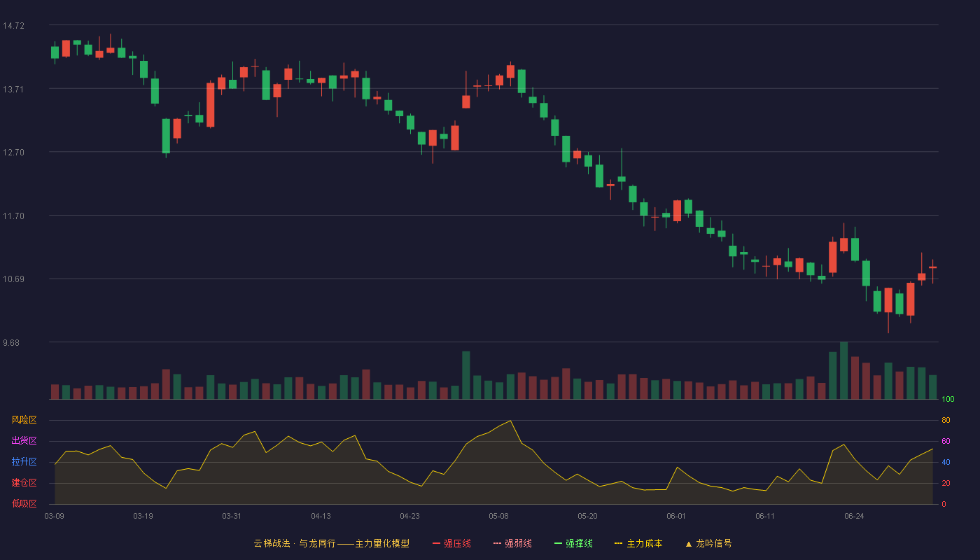This screenshot has width=980, height=560.
Task: Click the 03-31 date axis label
Action: tap(232, 516)
